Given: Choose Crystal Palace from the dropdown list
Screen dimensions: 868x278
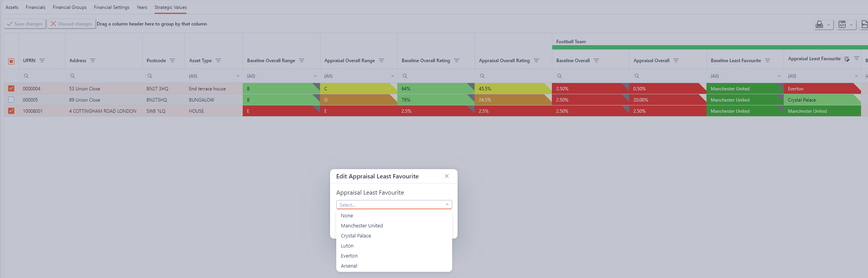Looking at the screenshot, I should click(x=394, y=236).
